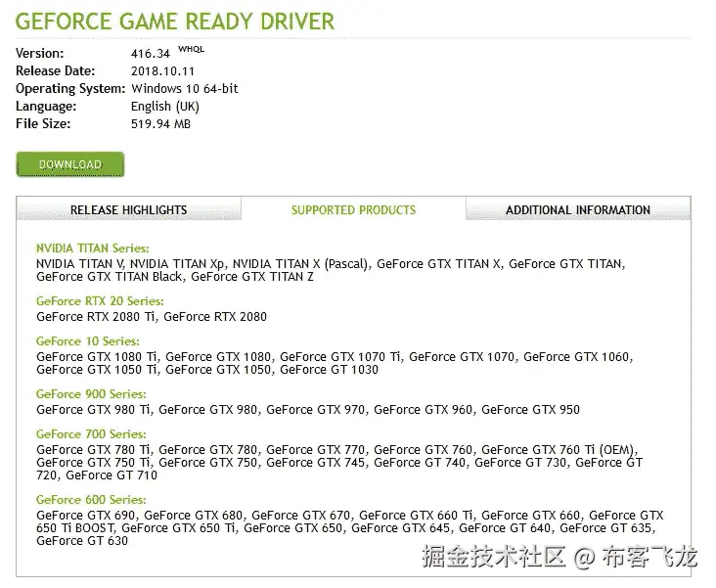Click the WHQL superscript label

coord(192,49)
